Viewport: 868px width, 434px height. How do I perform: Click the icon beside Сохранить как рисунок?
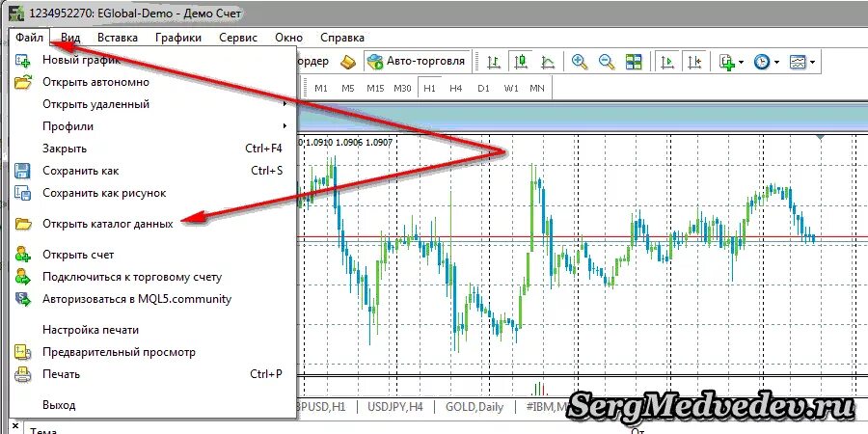pyautogui.click(x=23, y=193)
